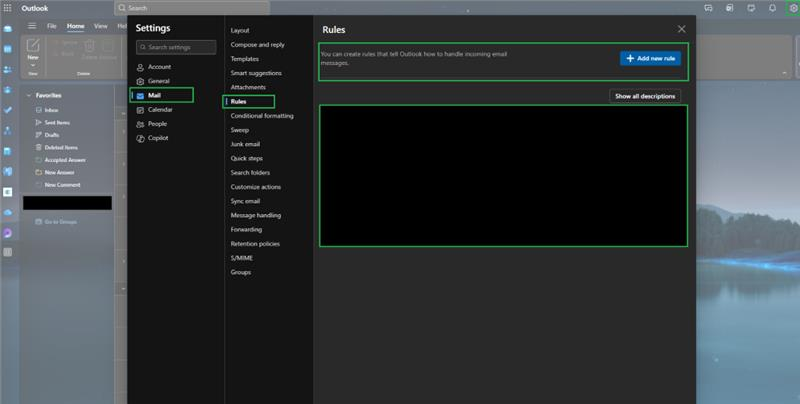Click the Delete trash icon in ribbon
The image size is (800, 404).
[89, 46]
